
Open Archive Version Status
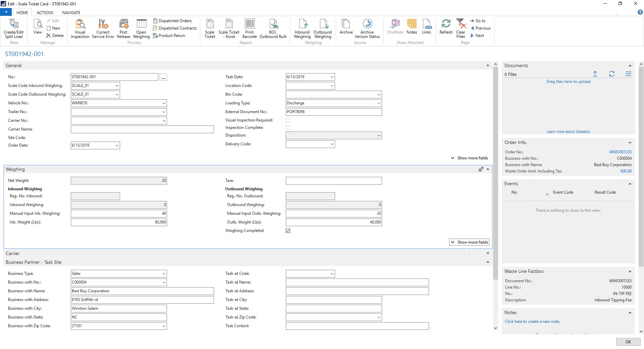[367, 29]
